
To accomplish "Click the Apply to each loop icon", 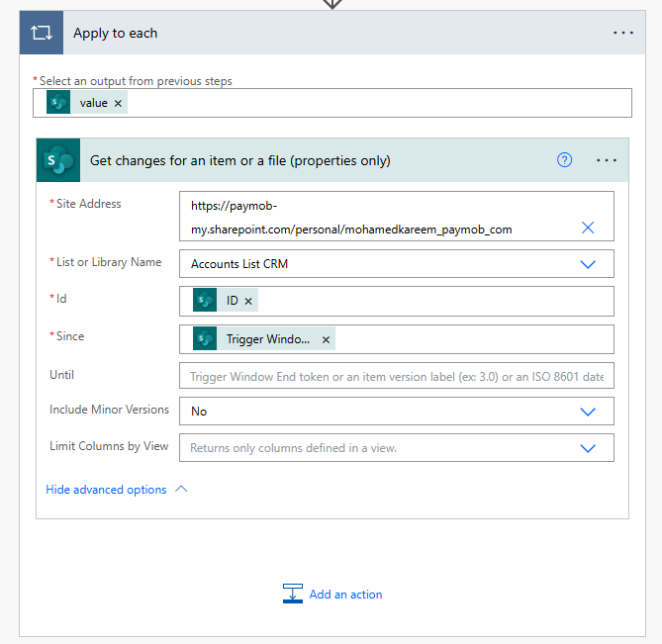I will pyautogui.click(x=42, y=33).
